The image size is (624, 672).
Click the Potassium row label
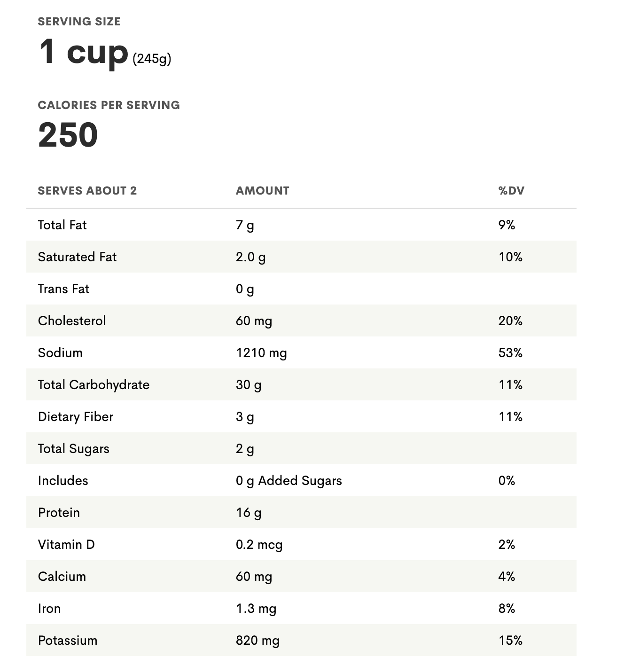pyautogui.click(x=68, y=641)
